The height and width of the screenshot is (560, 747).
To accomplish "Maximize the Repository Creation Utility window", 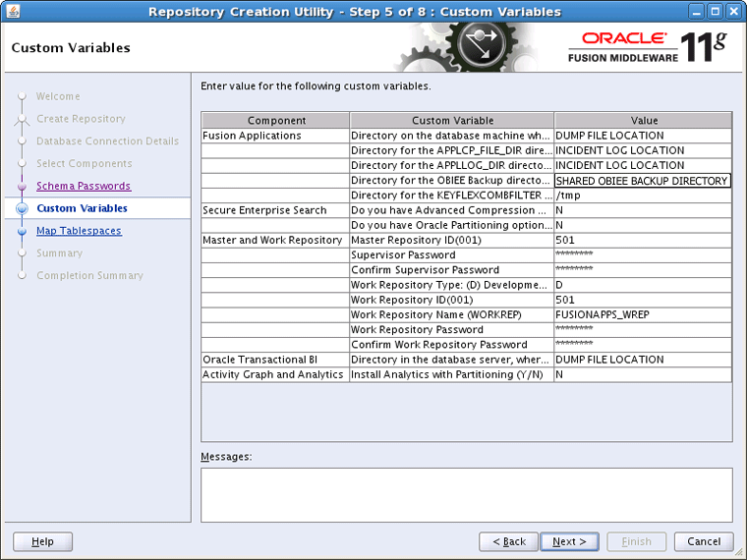I will click(716, 12).
